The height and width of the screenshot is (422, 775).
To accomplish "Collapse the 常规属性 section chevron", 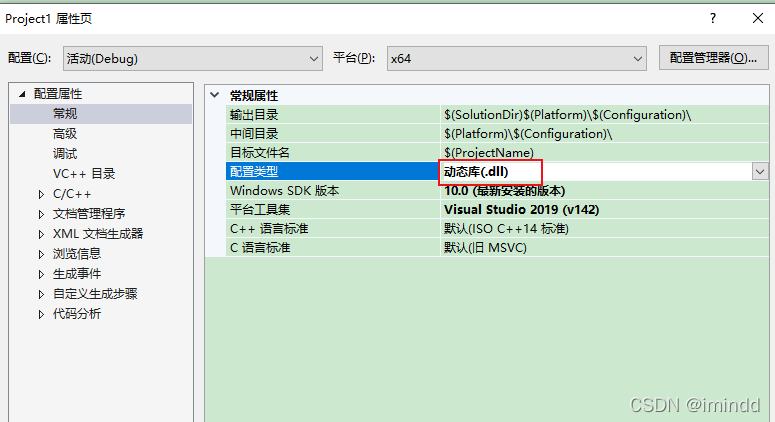I will (215, 95).
